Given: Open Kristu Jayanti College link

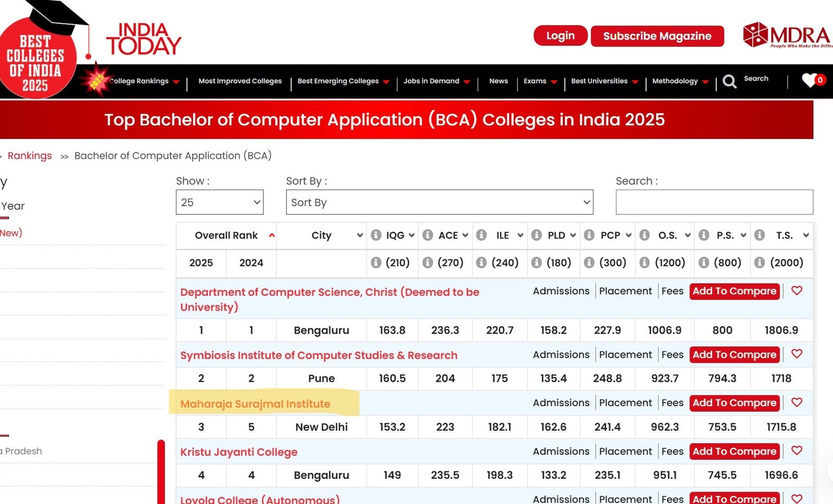Looking at the screenshot, I should (238, 452).
